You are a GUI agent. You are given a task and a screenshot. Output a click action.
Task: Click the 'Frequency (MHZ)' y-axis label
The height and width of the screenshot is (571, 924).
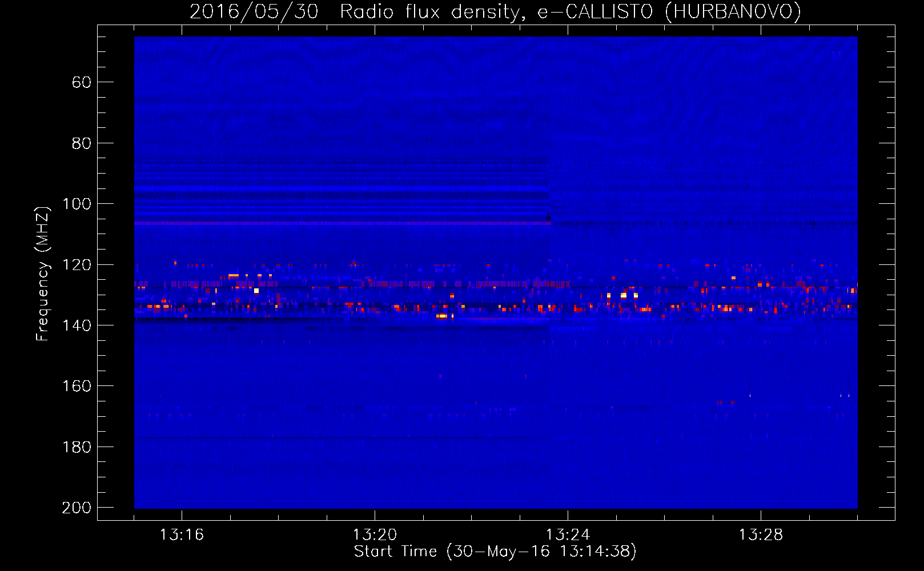pos(43,274)
